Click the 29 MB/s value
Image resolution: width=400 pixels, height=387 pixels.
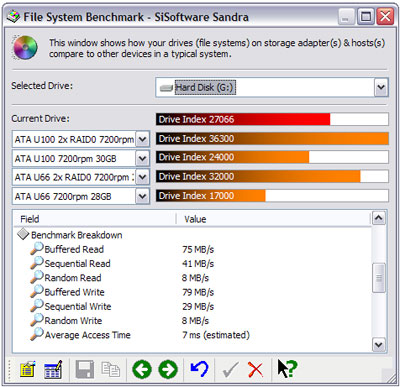198,307
